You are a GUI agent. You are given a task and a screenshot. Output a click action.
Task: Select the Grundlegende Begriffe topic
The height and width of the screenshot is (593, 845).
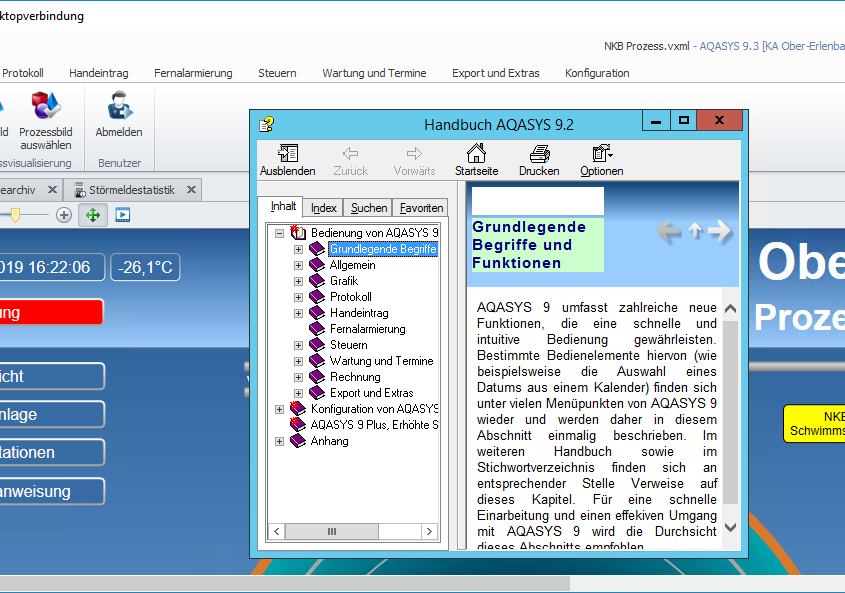pyautogui.click(x=383, y=249)
